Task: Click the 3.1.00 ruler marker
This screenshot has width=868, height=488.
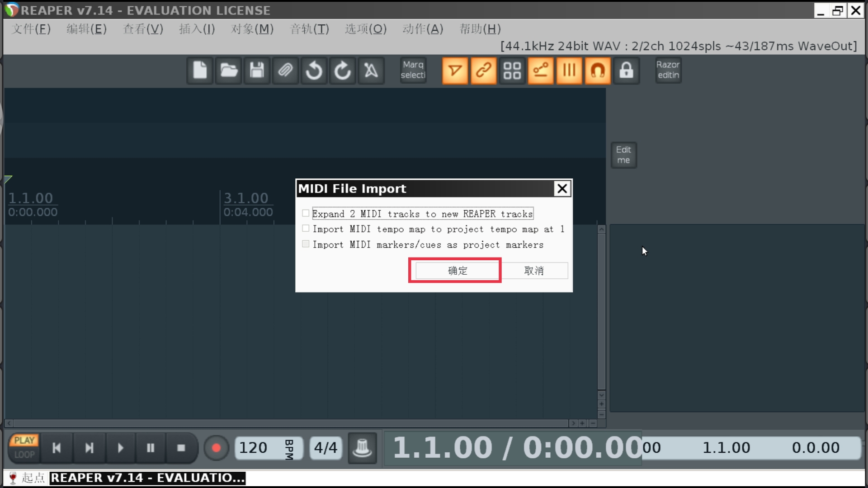Action: click(x=246, y=198)
